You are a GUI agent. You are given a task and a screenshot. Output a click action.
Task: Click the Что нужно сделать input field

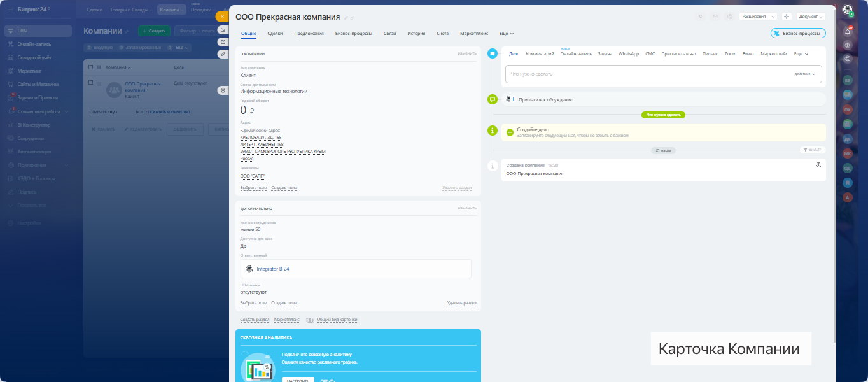point(643,74)
